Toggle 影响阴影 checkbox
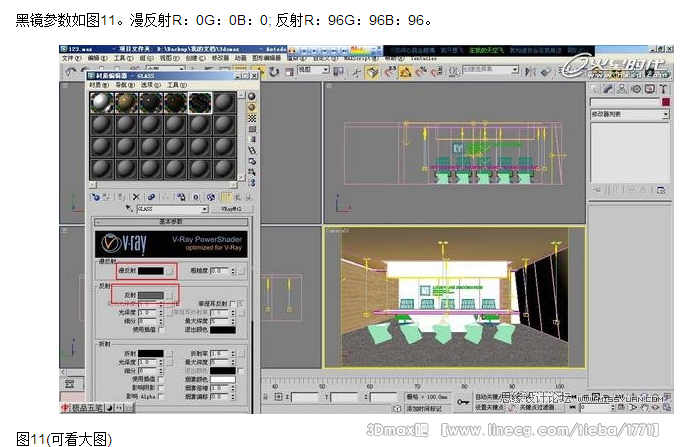The width and height of the screenshot is (688, 447). pyautogui.click(x=161, y=387)
